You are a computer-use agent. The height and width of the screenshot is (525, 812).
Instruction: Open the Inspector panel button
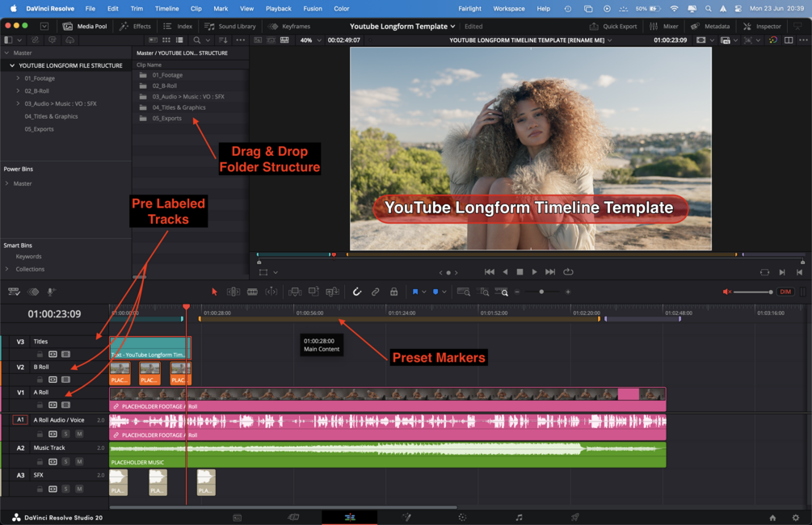[x=762, y=26]
